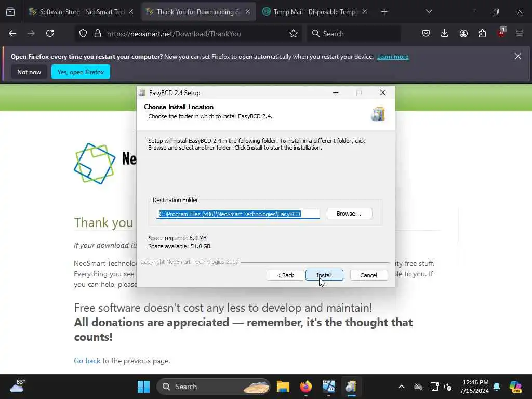Go Back in the EasyBCD setup wizard
The height and width of the screenshot is (399, 532).
285,275
